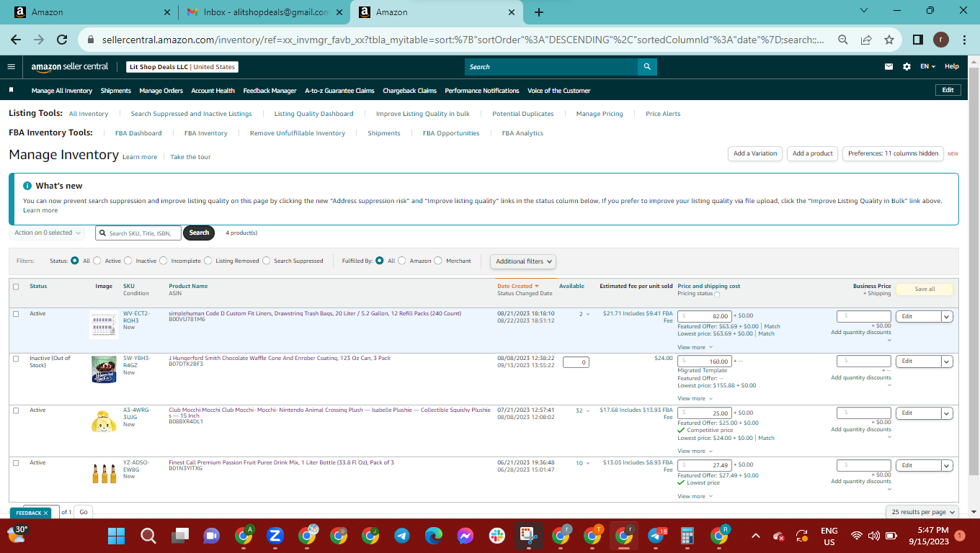
Task: Go to the FBA Dashboard tool
Action: [138, 133]
